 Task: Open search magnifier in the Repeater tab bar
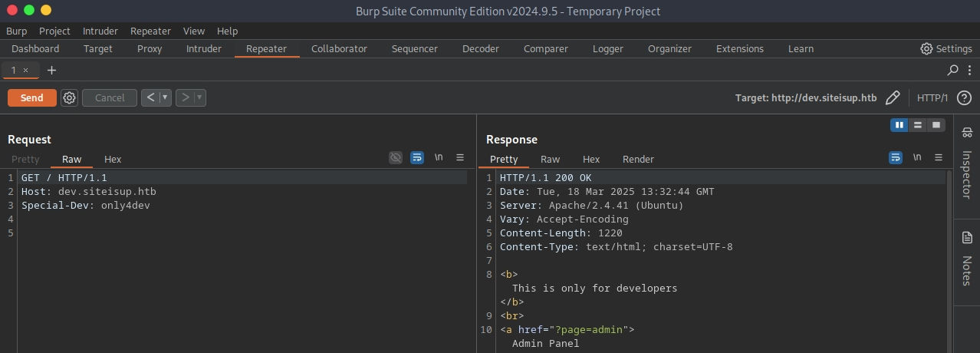pos(952,70)
